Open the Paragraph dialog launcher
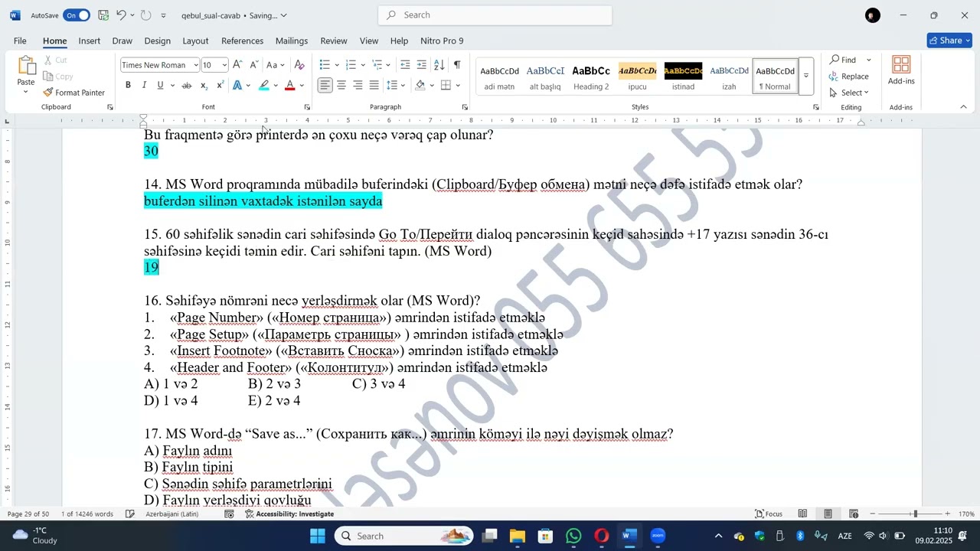 [465, 107]
